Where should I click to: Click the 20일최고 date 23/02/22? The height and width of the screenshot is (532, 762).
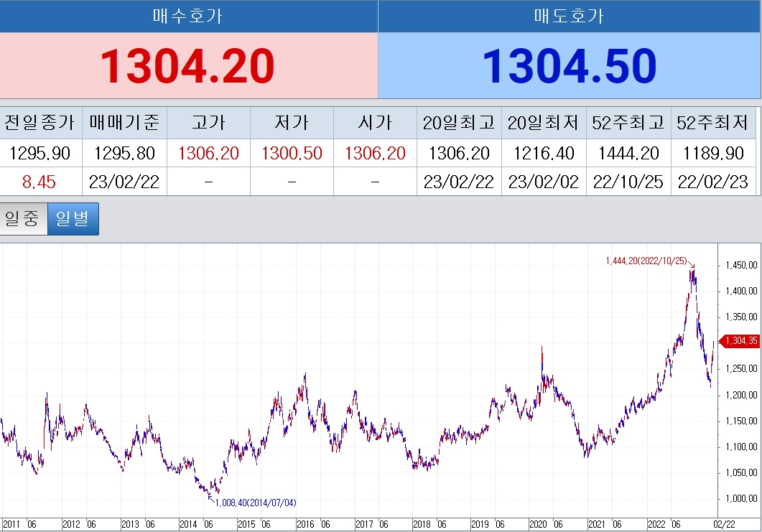tap(459, 182)
